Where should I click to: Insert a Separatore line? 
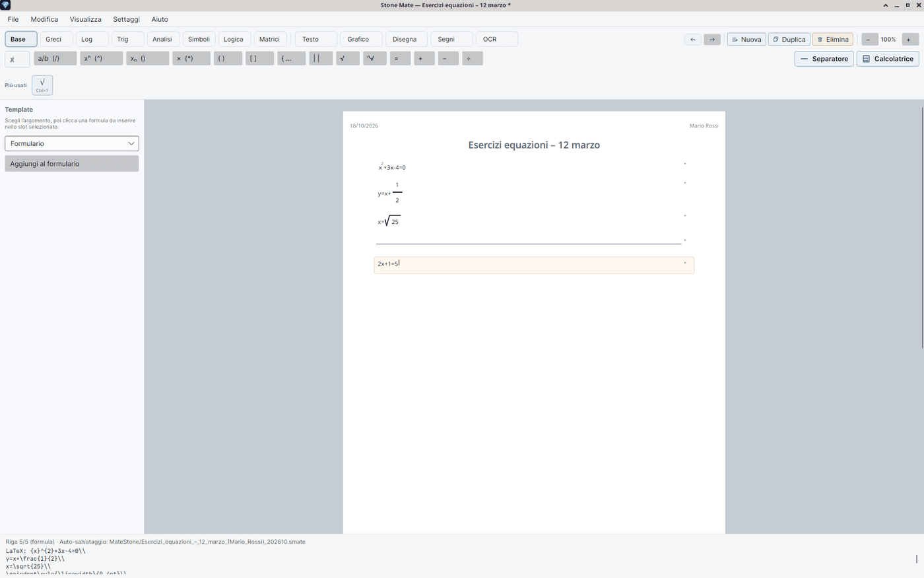coord(824,59)
